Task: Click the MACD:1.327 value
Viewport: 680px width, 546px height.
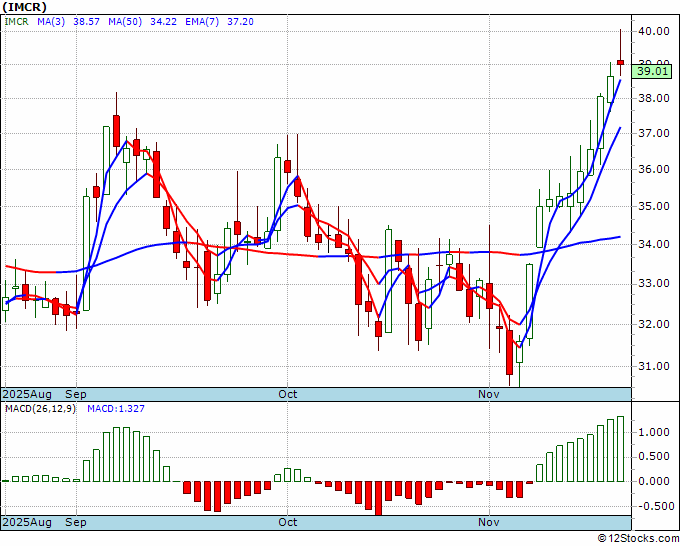Action: 116,409
